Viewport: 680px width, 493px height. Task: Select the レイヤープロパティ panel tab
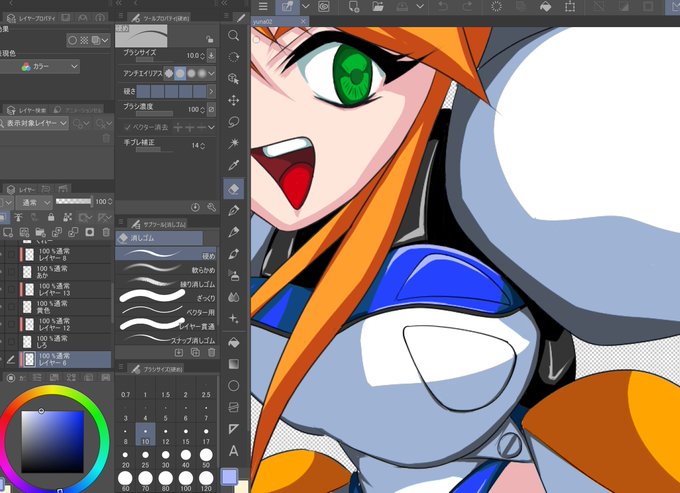[31, 18]
